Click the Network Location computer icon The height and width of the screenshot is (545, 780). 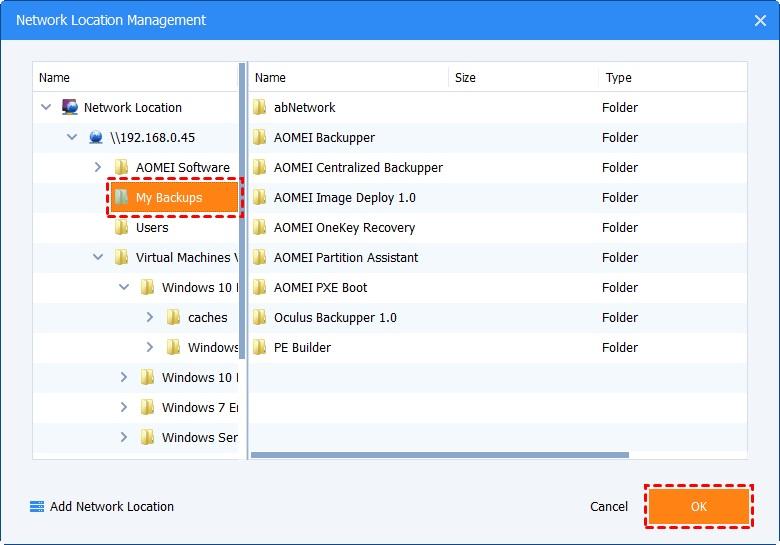click(70, 107)
